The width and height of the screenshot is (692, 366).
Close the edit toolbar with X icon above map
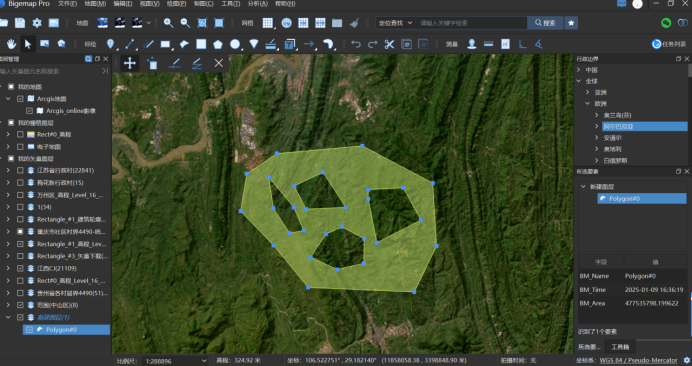point(218,63)
